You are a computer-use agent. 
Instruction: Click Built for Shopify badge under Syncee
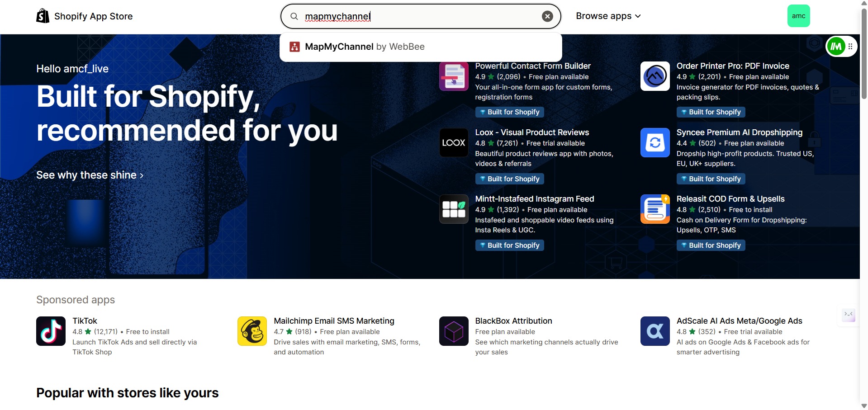[x=711, y=179]
